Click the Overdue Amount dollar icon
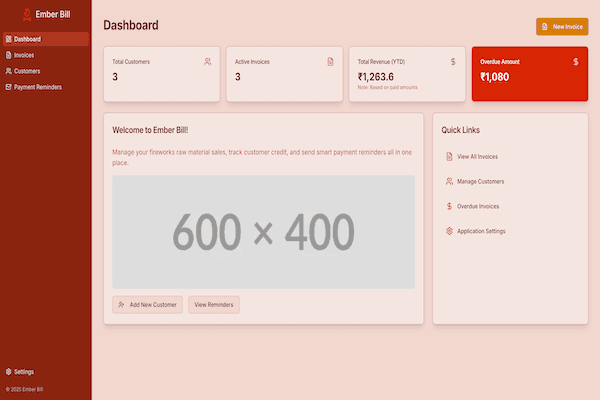The height and width of the screenshot is (400, 600). pos(576,62)
